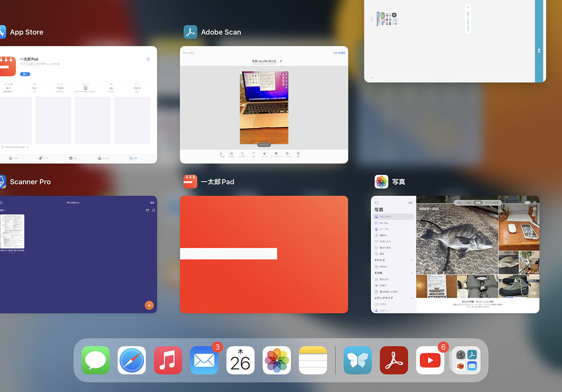Click the 一太郎Pad title in App Store

29,59
